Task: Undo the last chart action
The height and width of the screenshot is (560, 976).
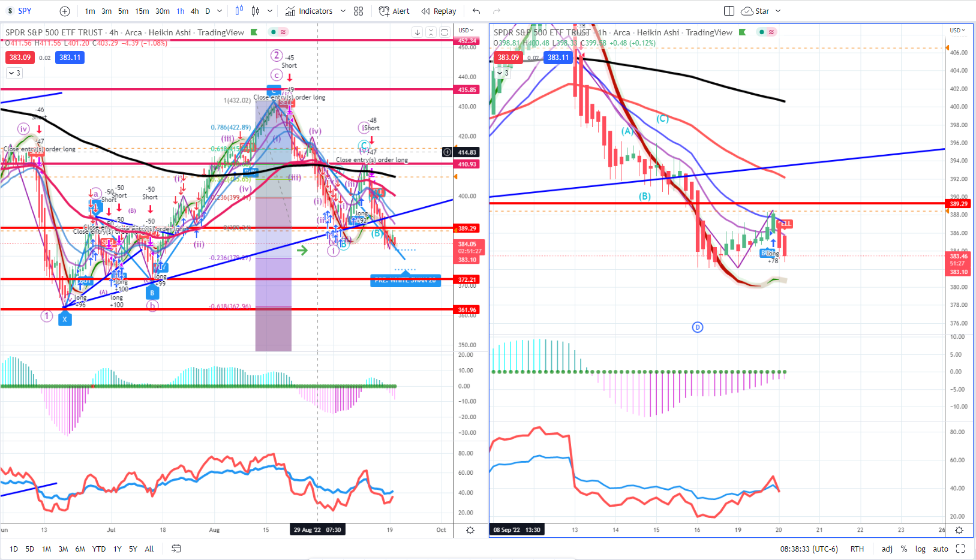Action: 476,11
